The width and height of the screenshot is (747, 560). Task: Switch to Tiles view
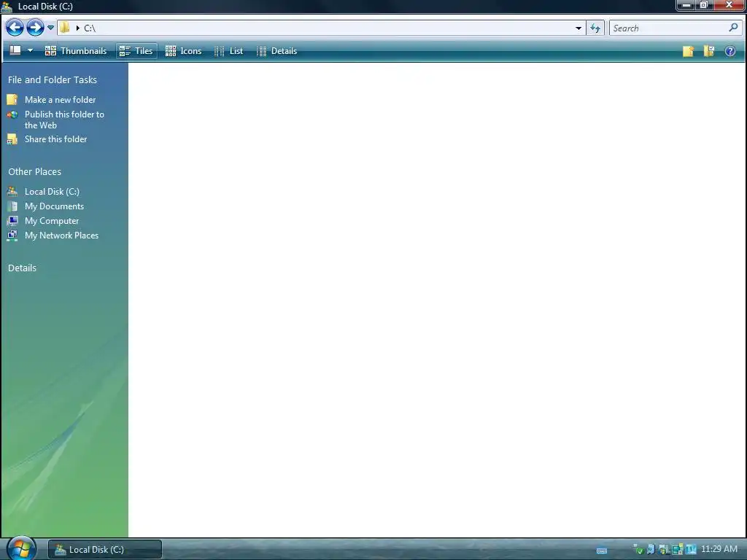click(136, 51)
